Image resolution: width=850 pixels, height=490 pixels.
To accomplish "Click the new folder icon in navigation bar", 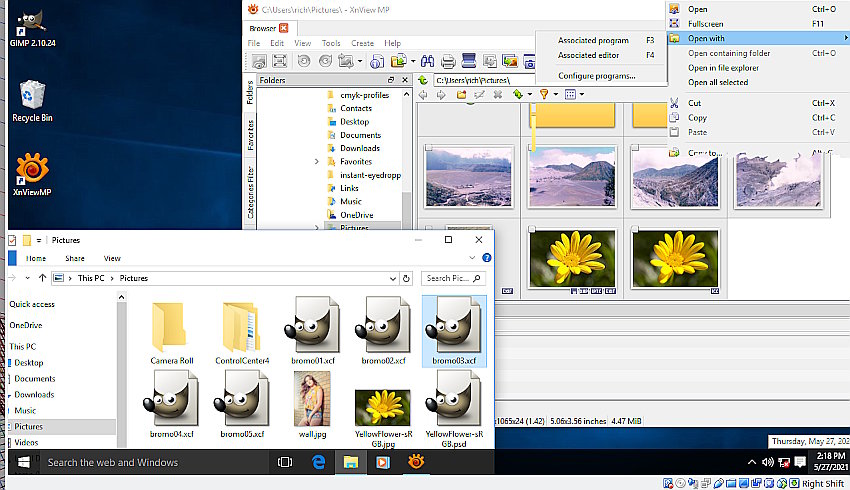I will tap(462, 95).
